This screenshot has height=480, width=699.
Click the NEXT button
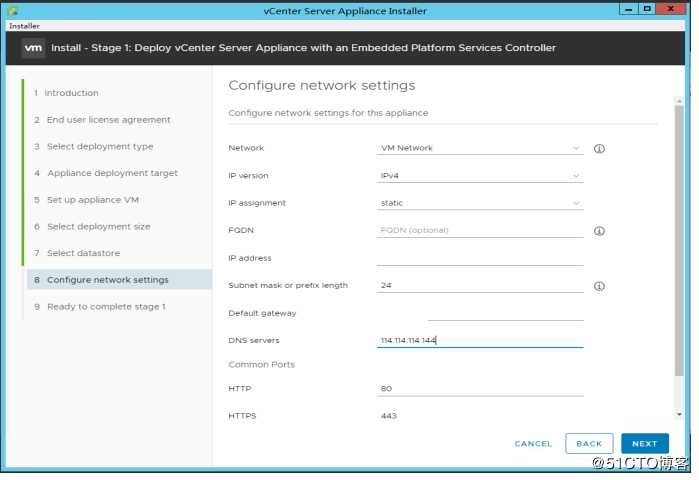click(645, 443)
